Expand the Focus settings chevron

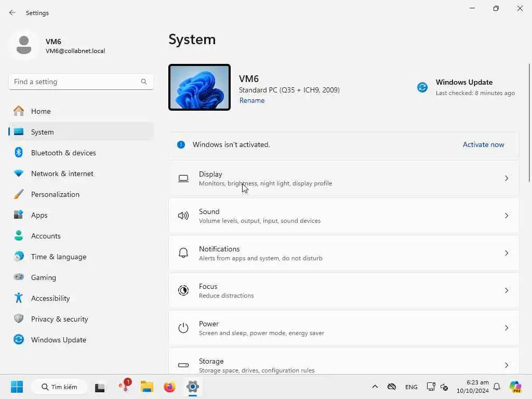(x=506, y=290)
